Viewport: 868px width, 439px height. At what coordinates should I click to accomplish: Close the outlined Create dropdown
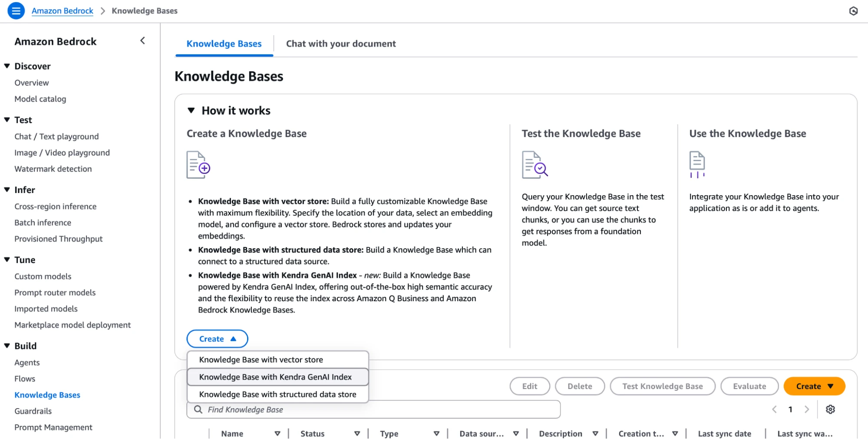click(217, 339)
